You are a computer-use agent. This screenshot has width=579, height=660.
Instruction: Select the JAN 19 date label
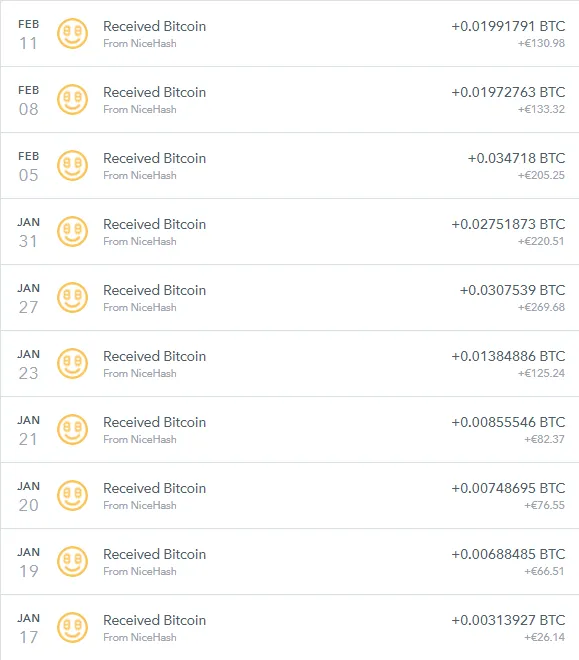pyautogui.click(x=29, y=562)
